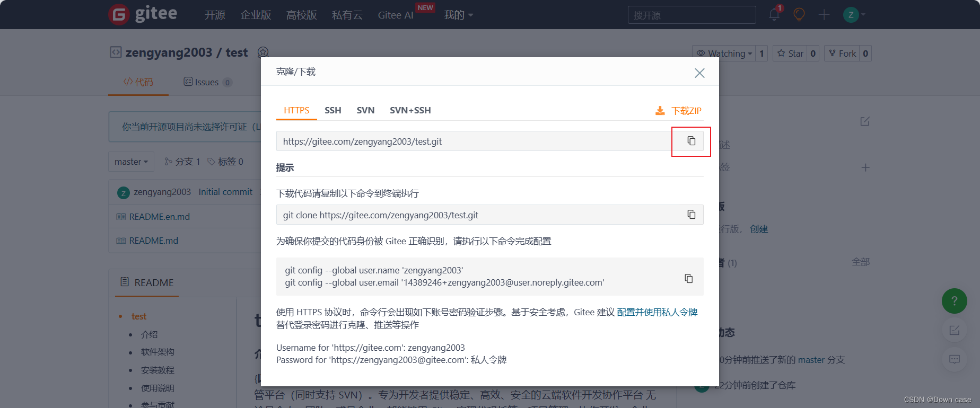Copy the git clone command
Image resolution: width=980 pixels, height=408 pixels.
pos(691,215)
